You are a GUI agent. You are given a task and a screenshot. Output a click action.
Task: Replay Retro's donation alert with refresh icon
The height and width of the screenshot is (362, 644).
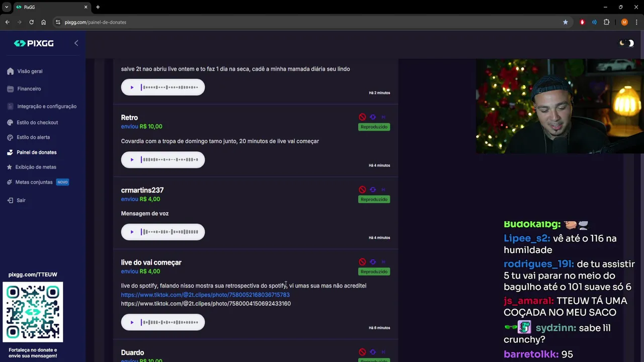pos(373,117)
